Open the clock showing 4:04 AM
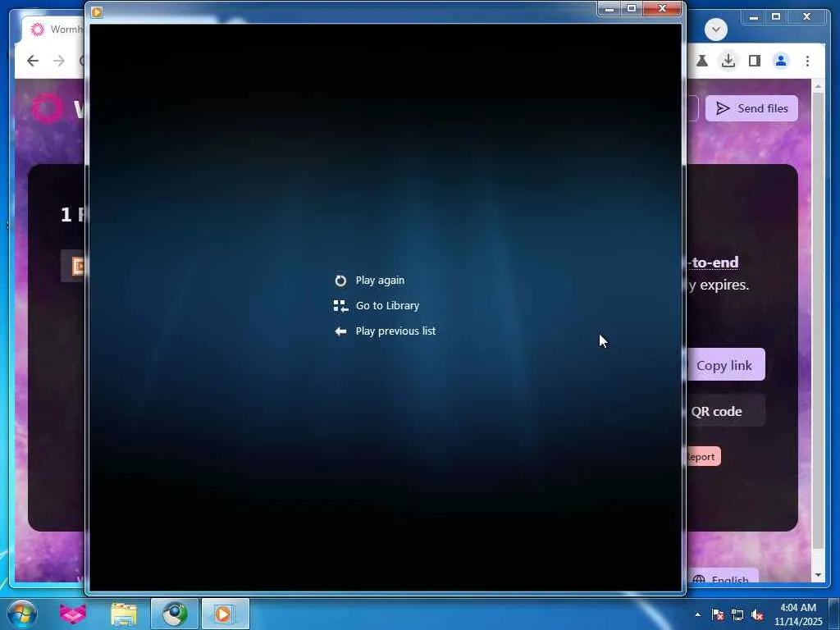Screen dimensions: 840x630 pyautogui.click(x=798, y=614)
